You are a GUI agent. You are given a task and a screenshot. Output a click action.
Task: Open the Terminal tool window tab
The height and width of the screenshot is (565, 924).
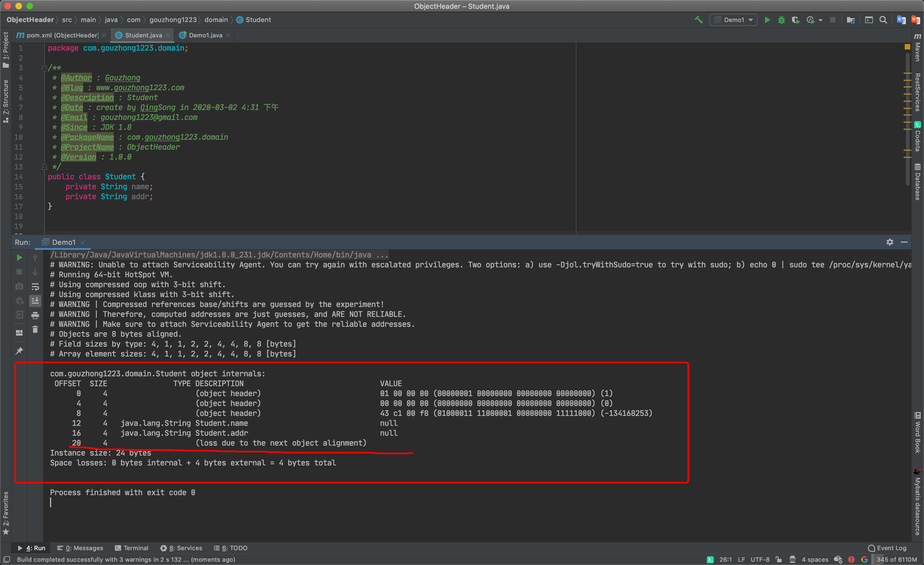coord(132,548)
